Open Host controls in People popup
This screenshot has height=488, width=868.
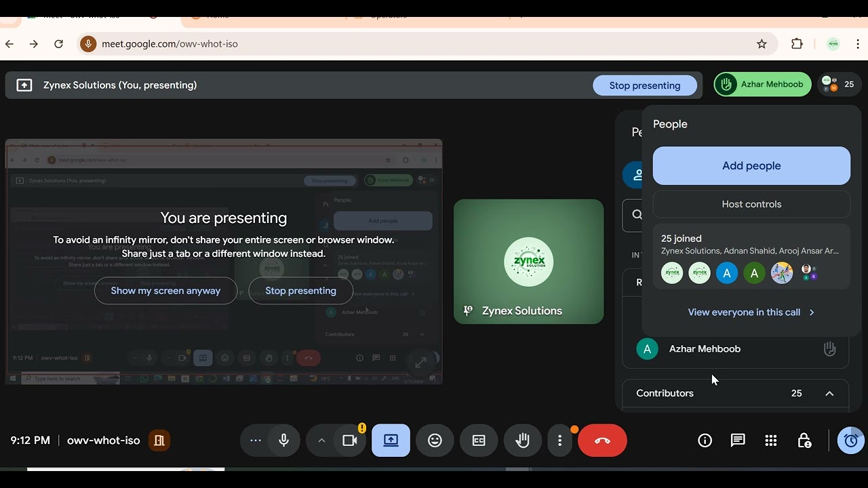point(751,204)
